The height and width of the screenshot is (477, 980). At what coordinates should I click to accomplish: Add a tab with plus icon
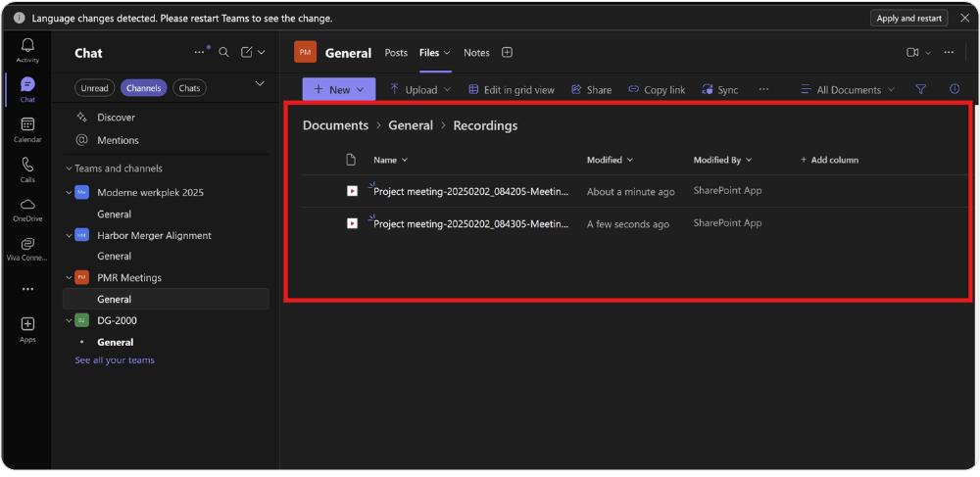507,53
